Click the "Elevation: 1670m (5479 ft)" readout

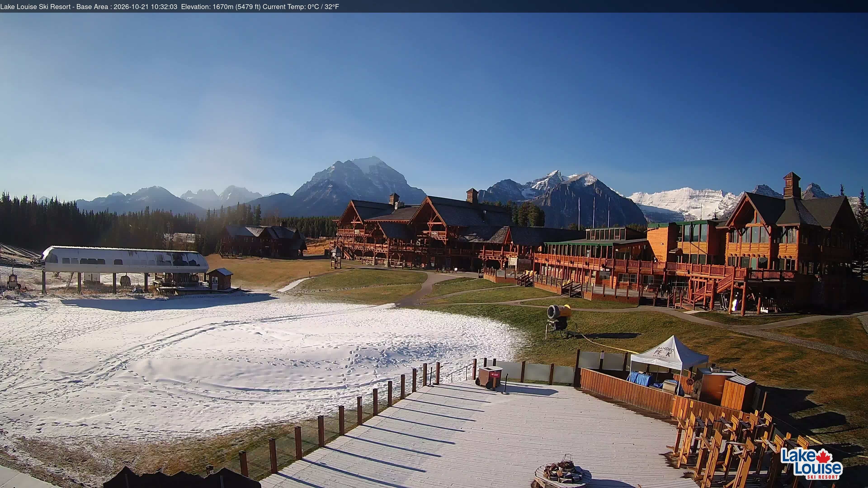[221, 7]
